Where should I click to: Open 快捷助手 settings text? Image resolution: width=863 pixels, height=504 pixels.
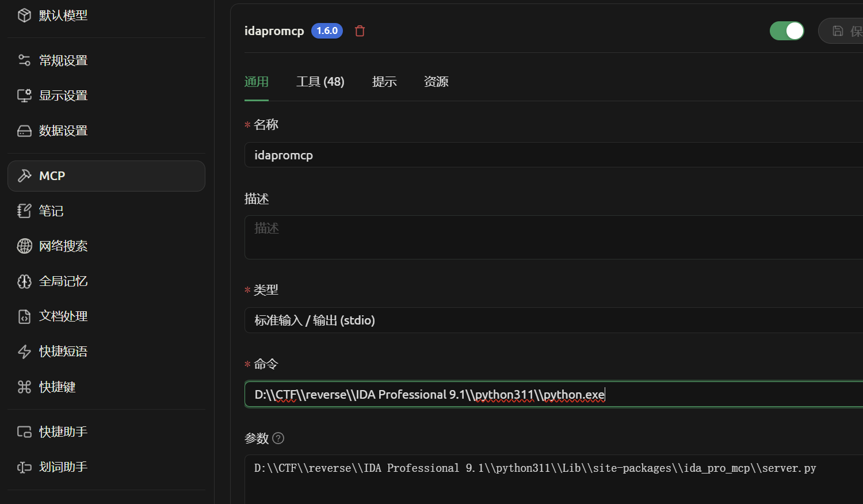[63, 432]
